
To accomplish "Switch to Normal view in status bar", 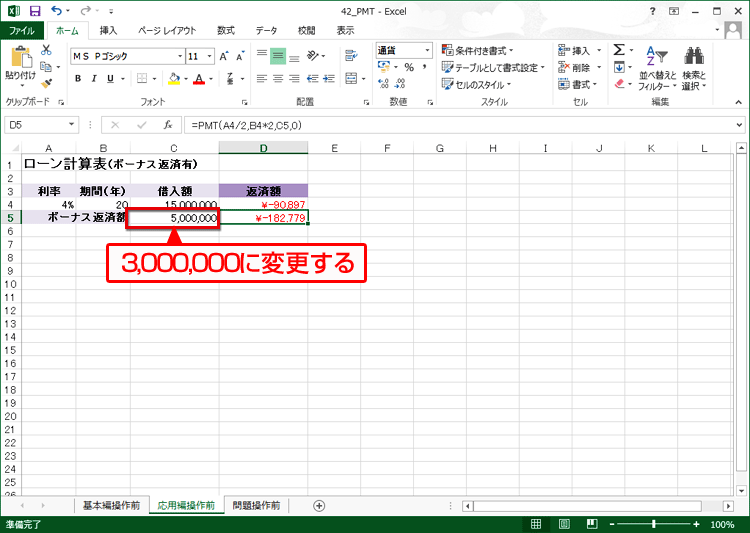I will point(536,524).
